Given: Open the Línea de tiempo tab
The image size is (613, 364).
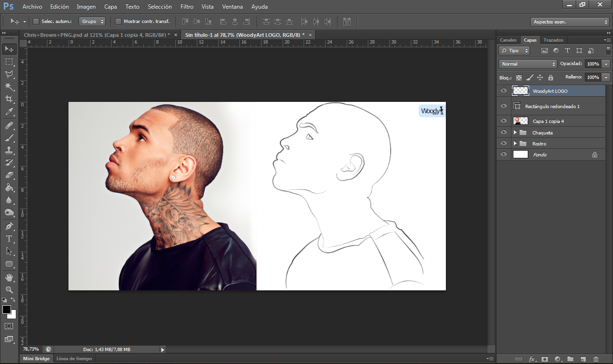Looking at the screenshot, I should tap(74, 358).
